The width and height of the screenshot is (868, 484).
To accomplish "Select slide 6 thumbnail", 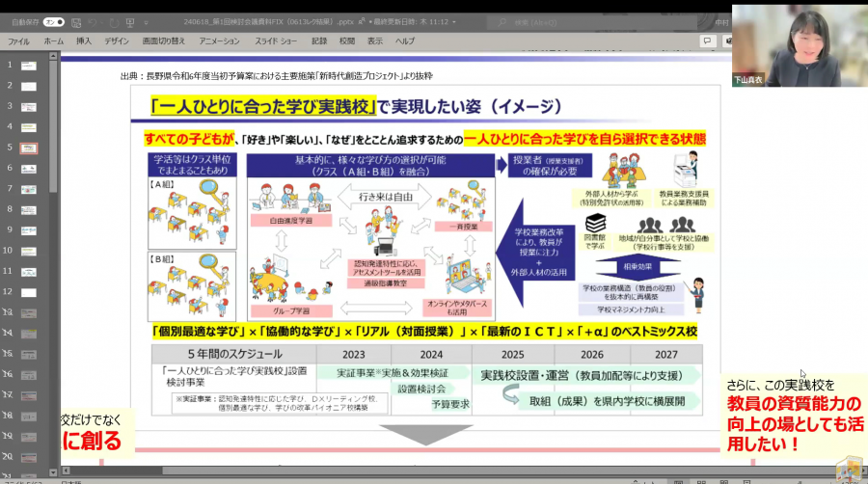I will coord(29,169).
